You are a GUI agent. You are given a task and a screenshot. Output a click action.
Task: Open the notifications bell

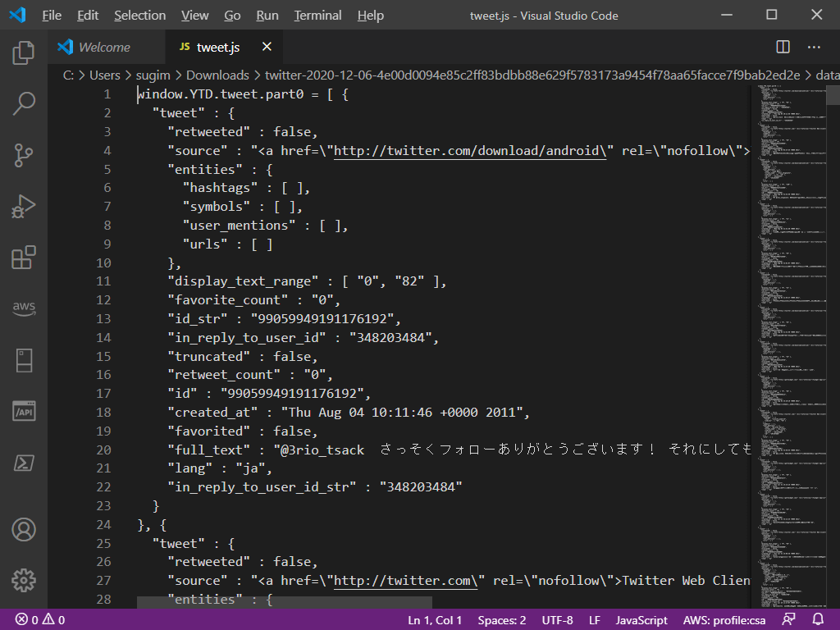pyautogui.click(x=818, y=620)
